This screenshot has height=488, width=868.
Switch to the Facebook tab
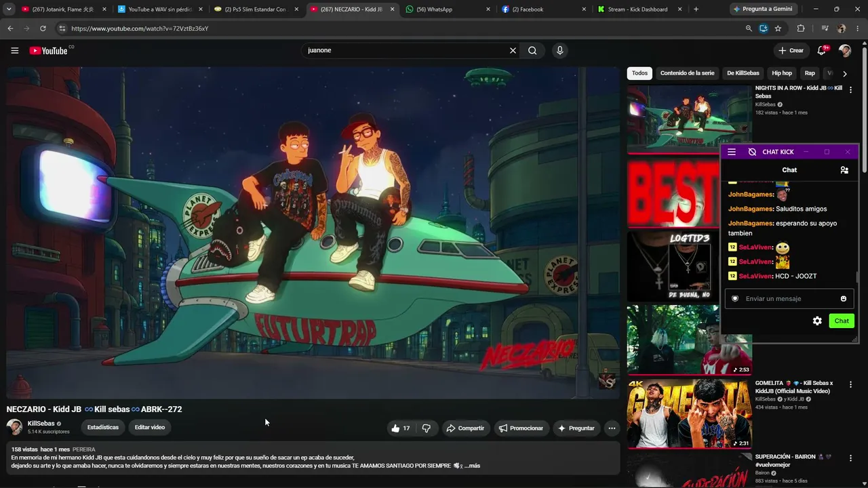(544, 9)
